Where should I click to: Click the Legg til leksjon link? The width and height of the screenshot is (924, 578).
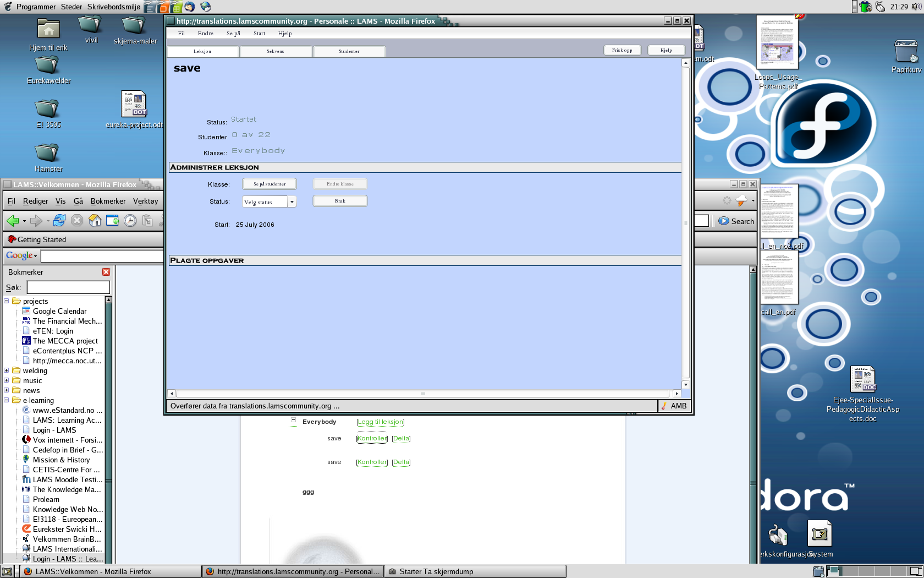pos(380,422)
